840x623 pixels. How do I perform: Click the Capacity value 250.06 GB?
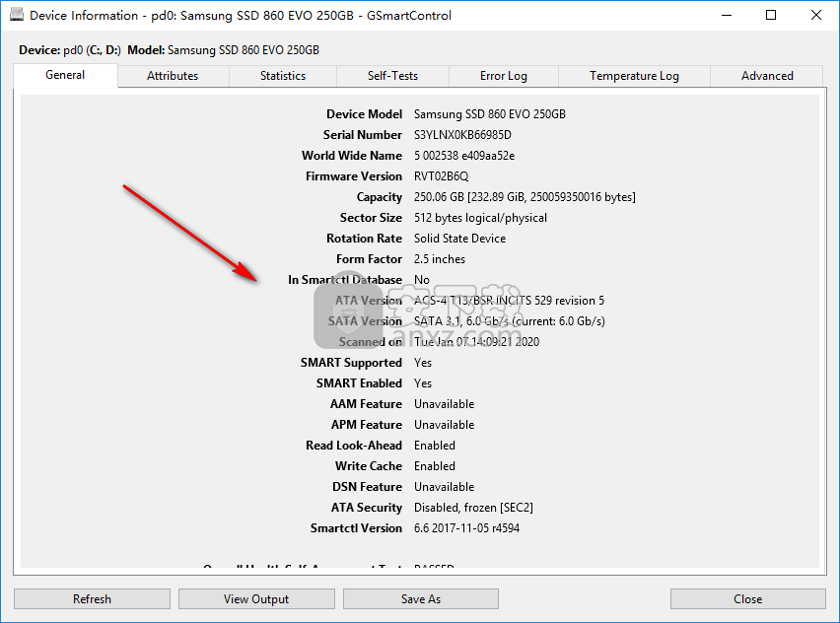pos(525,197)
